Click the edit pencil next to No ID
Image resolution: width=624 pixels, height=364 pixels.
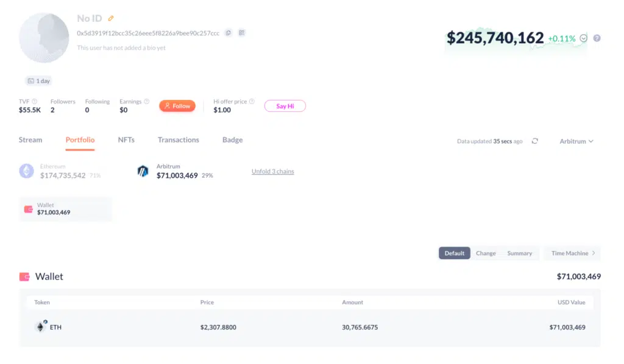click(x=111, y=18)
